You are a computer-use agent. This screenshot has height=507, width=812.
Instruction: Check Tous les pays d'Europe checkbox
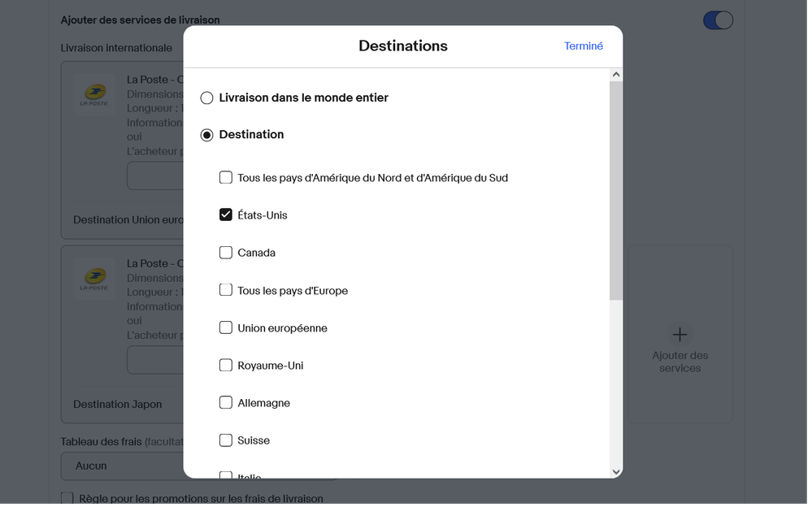(x=227, y=291)
